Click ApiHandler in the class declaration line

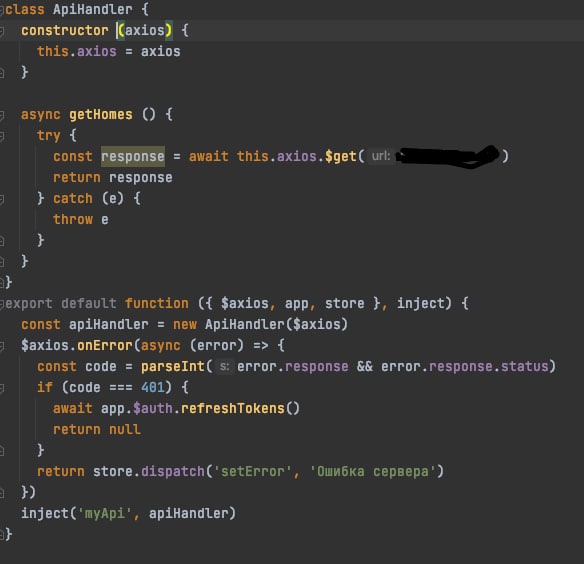(92, 10)
